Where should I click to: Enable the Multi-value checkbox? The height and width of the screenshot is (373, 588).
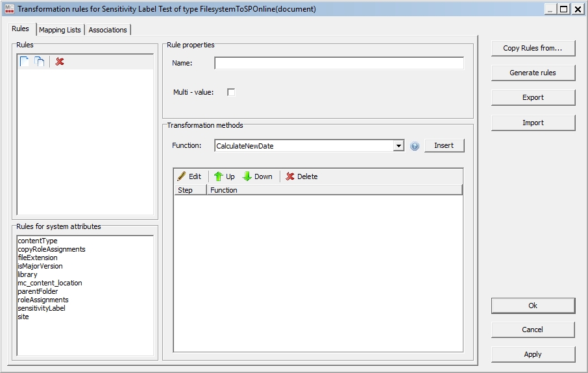[231, 92]
